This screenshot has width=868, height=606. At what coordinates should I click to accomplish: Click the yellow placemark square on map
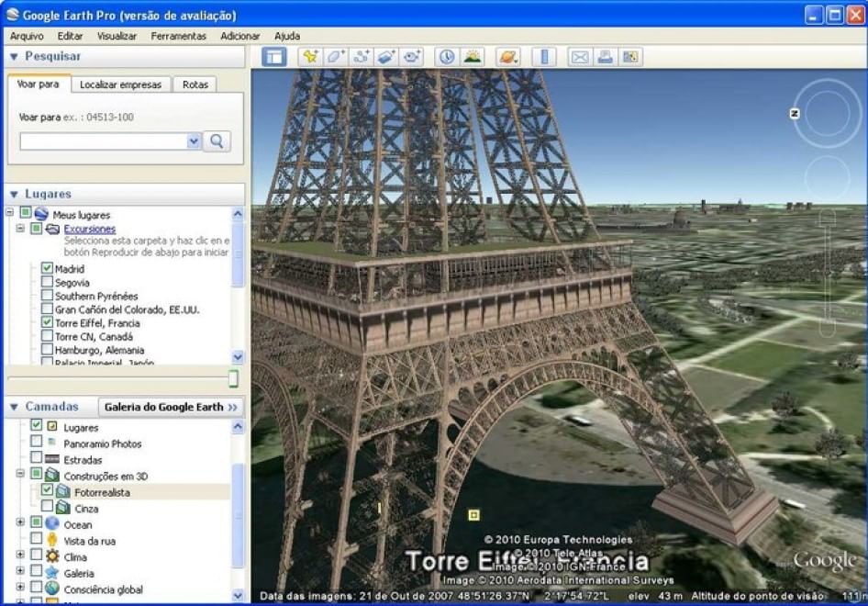click(473, 515)
